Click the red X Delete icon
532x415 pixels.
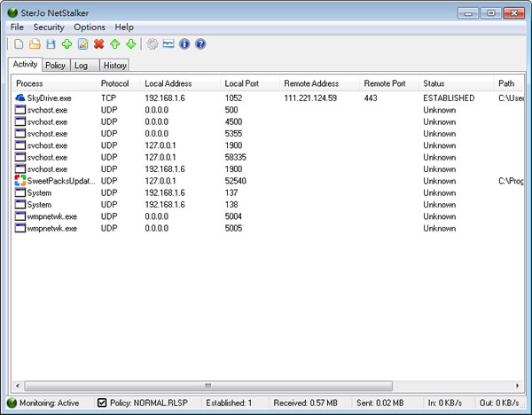click(x=98, y=43)
